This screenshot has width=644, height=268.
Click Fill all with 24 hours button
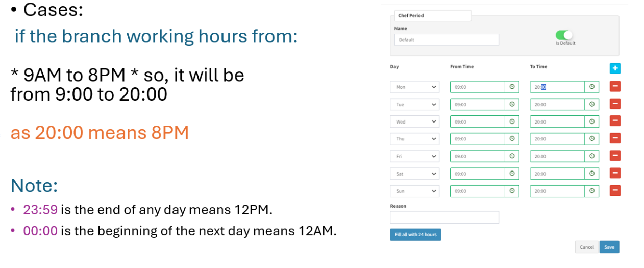[x=415, y=234]
